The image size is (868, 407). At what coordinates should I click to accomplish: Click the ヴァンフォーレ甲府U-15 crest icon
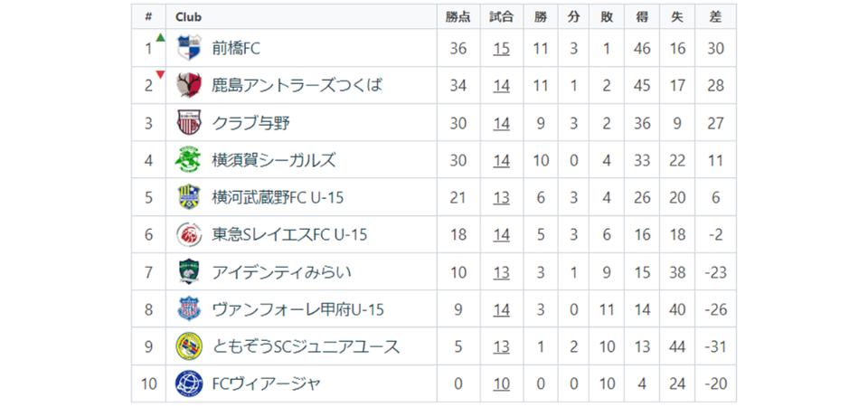[x=188, y=309]
